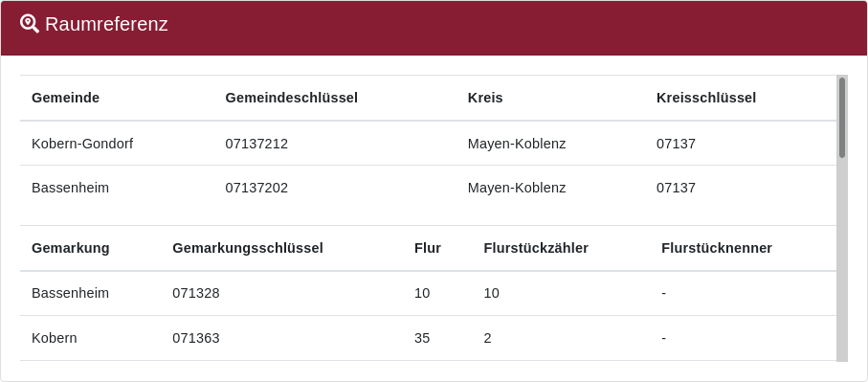This screenshot has height=382, width=868.
Task: Select the Flurstücknenner column header
Action: click(717, 248)
